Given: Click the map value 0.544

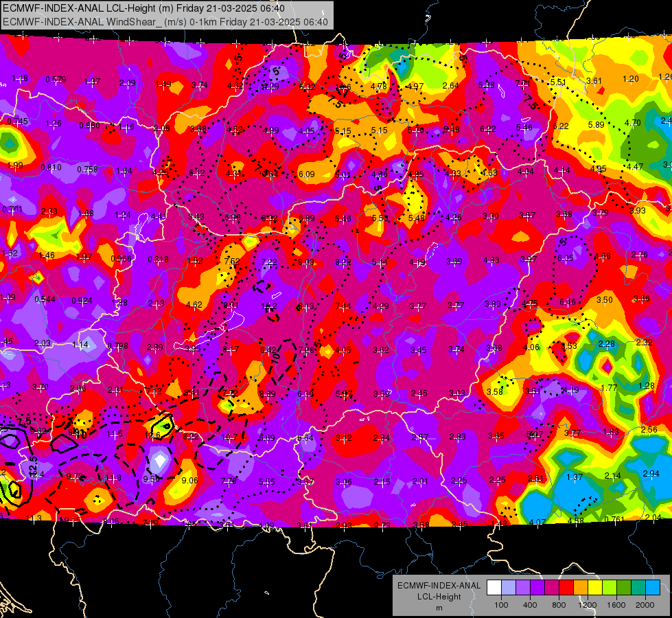Looking at the screenshot, I should [45, 299].
